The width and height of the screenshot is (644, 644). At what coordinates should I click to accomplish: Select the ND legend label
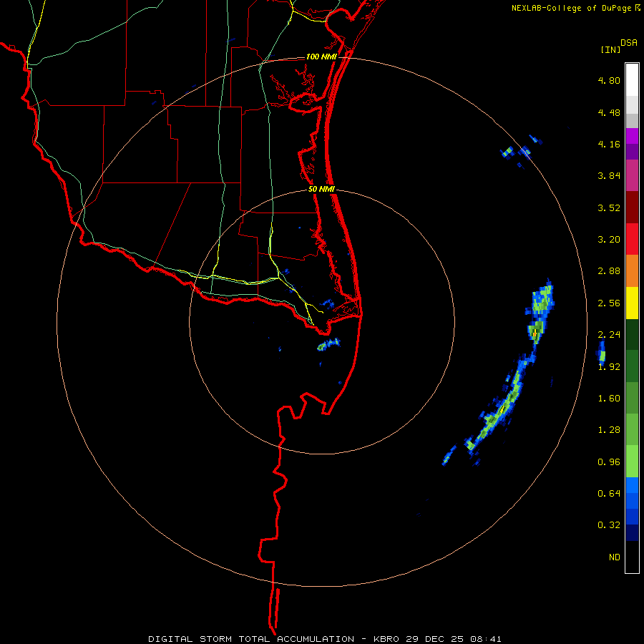tap(615, 557)
